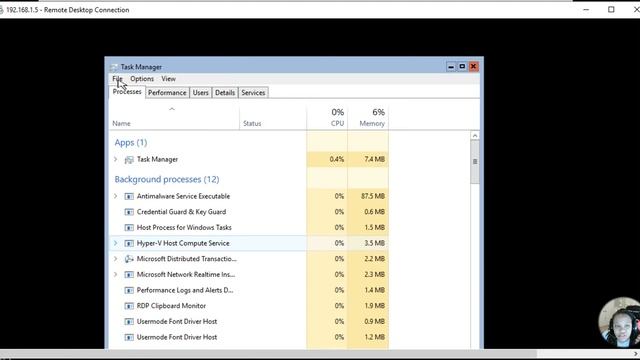Maximize the Remote Desktop Connection window

point(611,9)
